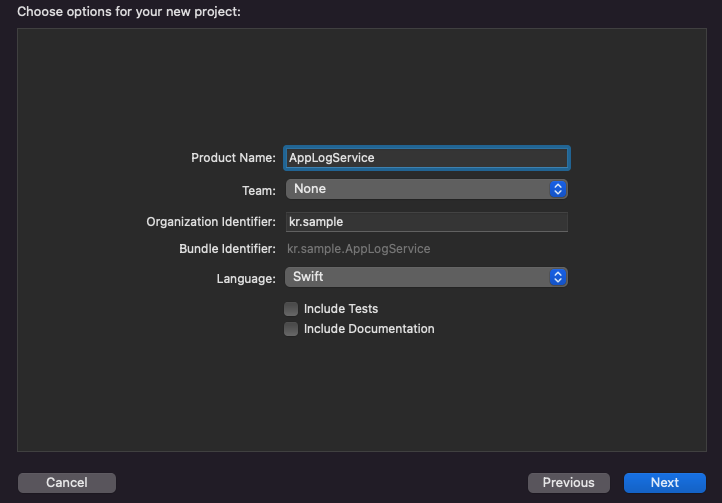Image resolution: width=722 pixels, height=503 pixels.
Task: Enable the Include Tests checkbox
Action: (291, 309)
